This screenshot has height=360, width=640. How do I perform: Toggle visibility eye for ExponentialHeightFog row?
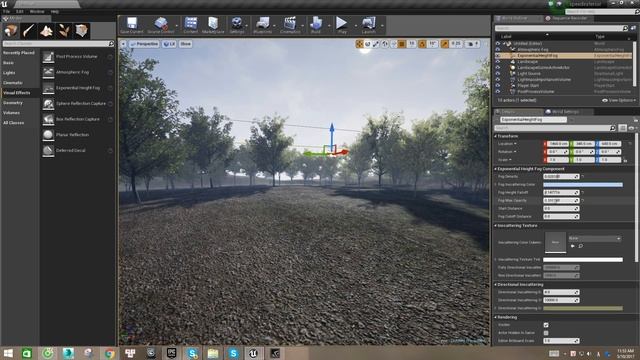point(498,56)
